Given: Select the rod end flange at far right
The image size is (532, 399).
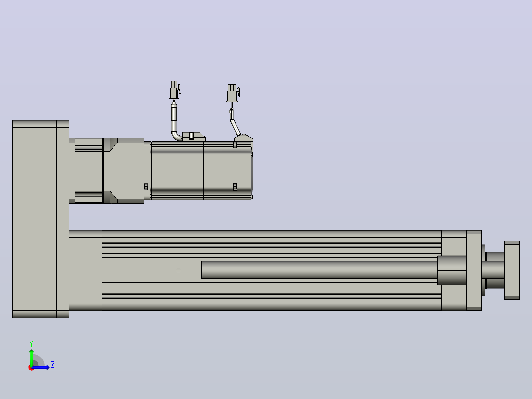Looking at the screenshot, I should pos(512,270).
